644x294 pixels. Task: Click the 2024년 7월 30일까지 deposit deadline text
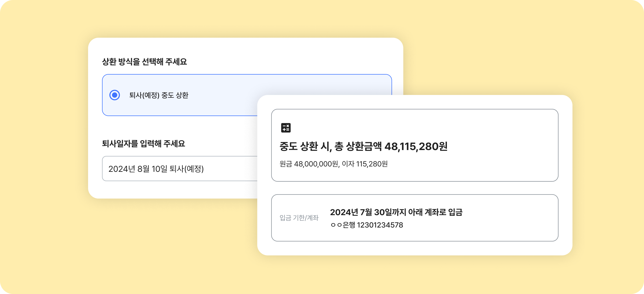tap(368, 212)
